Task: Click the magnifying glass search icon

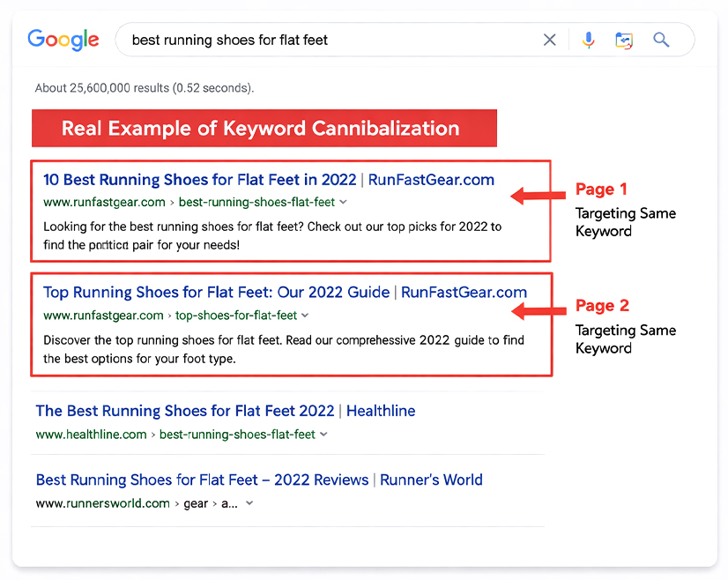Action: pos(661,40)
